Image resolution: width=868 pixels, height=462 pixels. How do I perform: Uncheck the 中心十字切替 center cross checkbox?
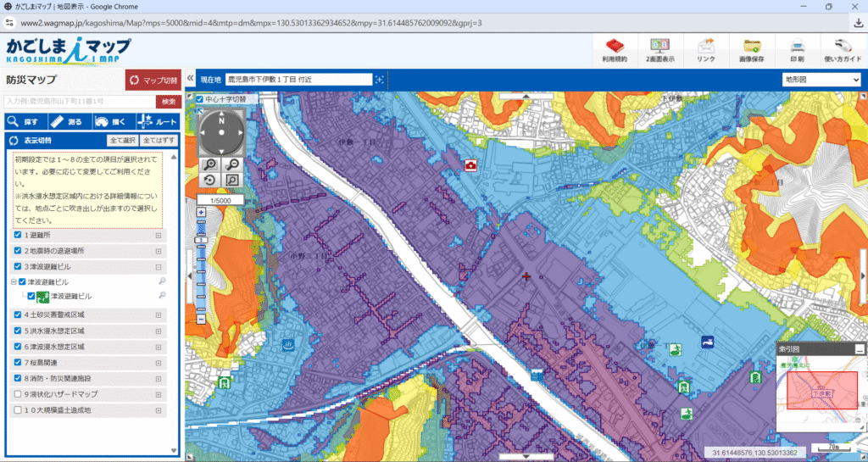pos(200,99)
